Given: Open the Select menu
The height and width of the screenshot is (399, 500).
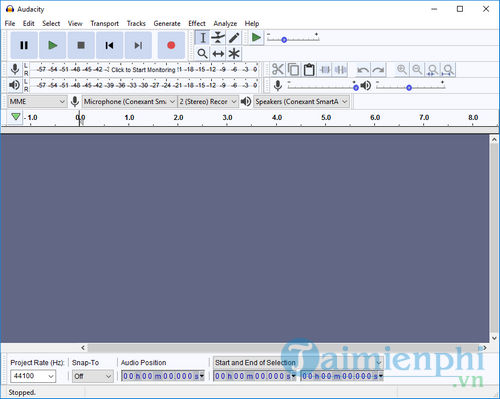Looking at the screenshot, I should pyautogui.click(x=51, y=24).
